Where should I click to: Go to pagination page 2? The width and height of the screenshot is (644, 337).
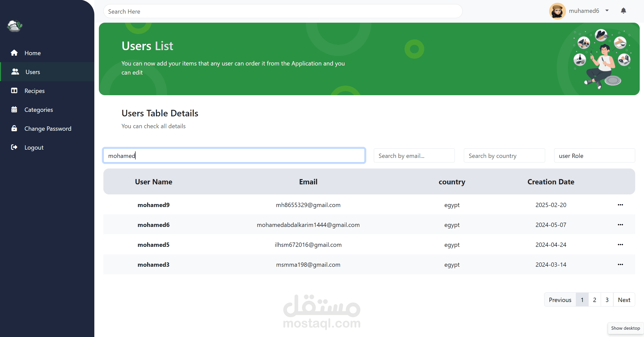point(595,300)
